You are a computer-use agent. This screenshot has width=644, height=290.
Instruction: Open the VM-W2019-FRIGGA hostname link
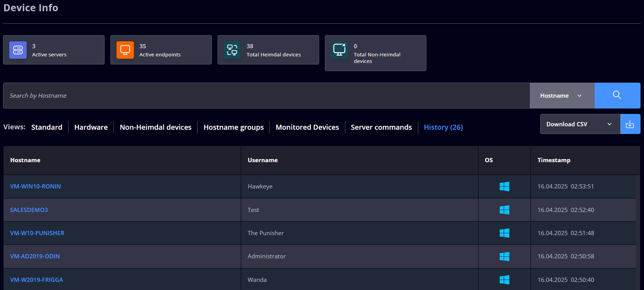tap(36, 280)
